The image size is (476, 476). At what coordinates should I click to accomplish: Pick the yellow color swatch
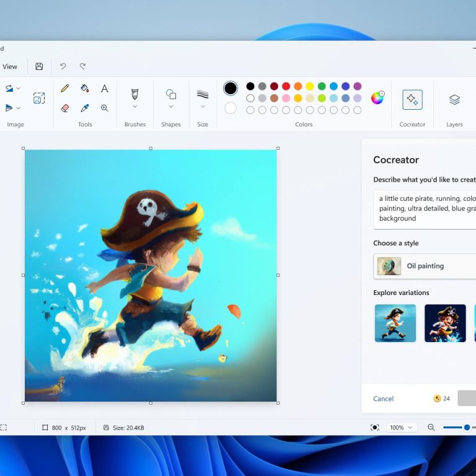click(310, 86)
